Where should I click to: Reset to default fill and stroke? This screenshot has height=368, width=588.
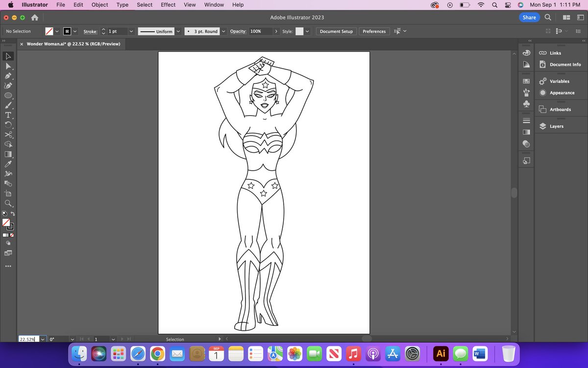tap(4, 213)
